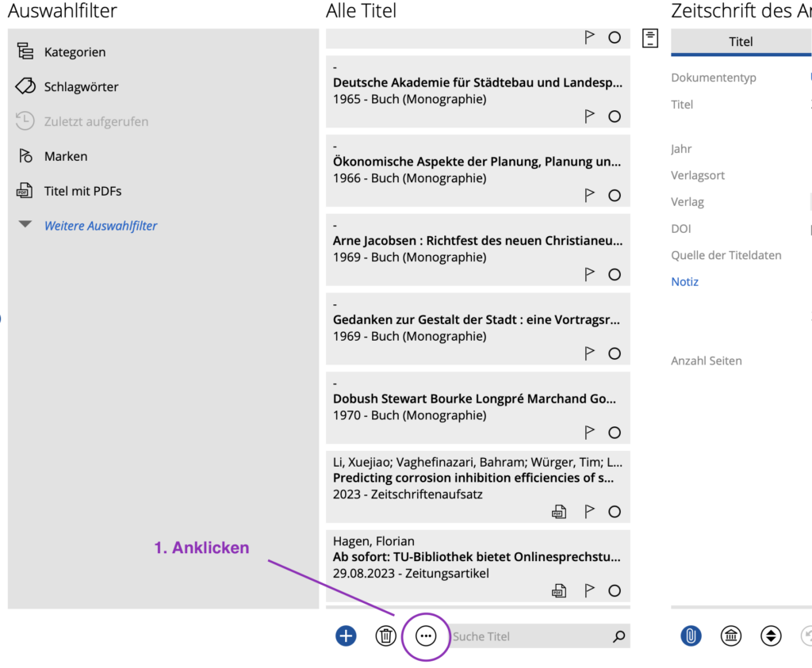Select circle for Deutsche Akademie für Städtebau
The width and height of the screenshot is (812, 668).
click(x=615, y=116)
